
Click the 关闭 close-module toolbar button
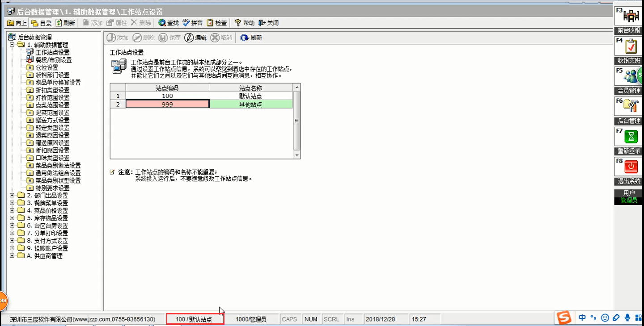[269, 23]
